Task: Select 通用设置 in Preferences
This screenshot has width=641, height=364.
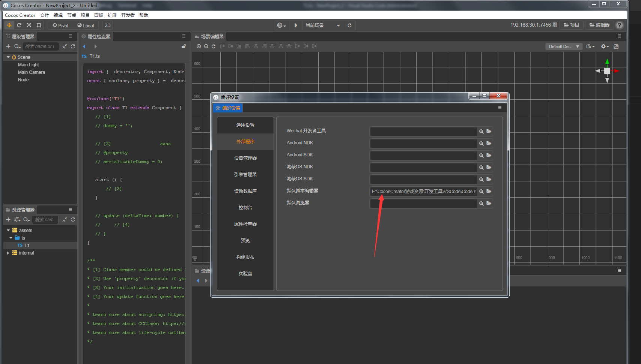Action: 245,125
